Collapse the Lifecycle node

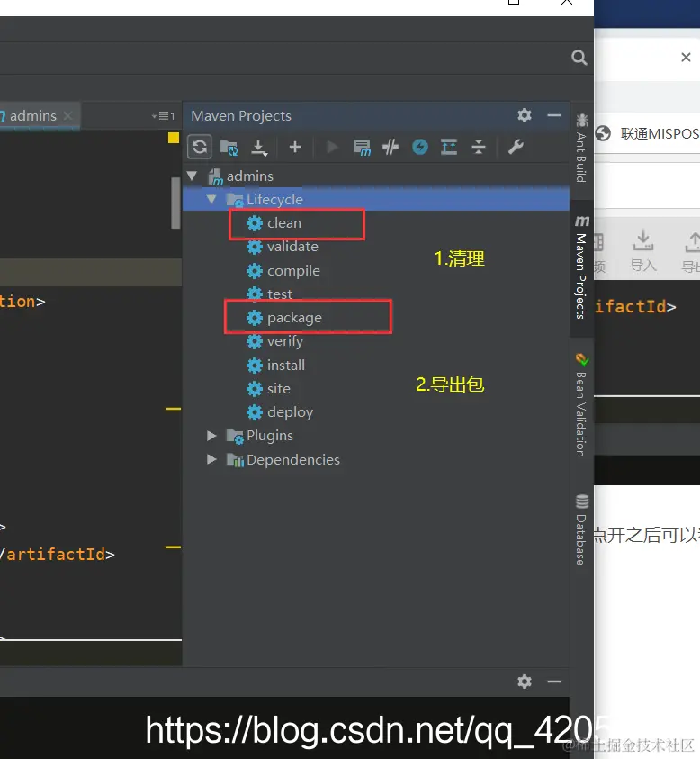[x=211, y=199]
